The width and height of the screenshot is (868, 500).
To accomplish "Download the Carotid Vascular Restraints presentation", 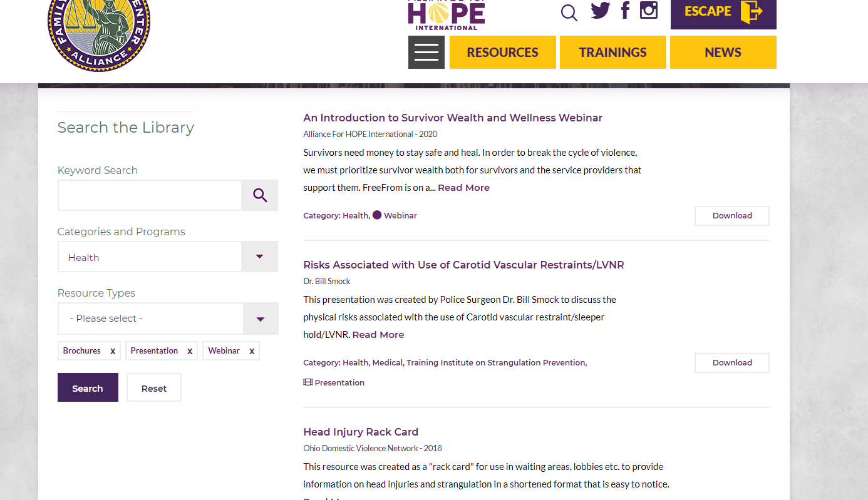I will click(x=732, y=362).
